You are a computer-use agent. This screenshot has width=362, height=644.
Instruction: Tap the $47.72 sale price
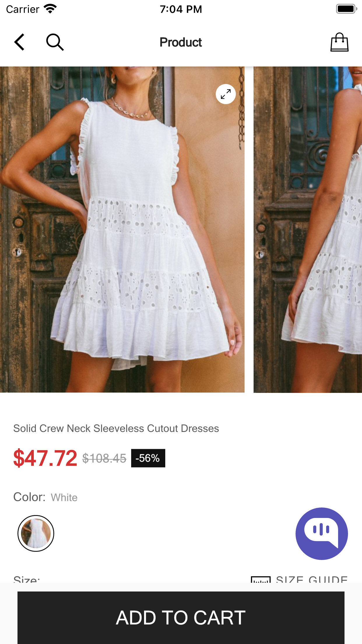click(x=45, y=458)
